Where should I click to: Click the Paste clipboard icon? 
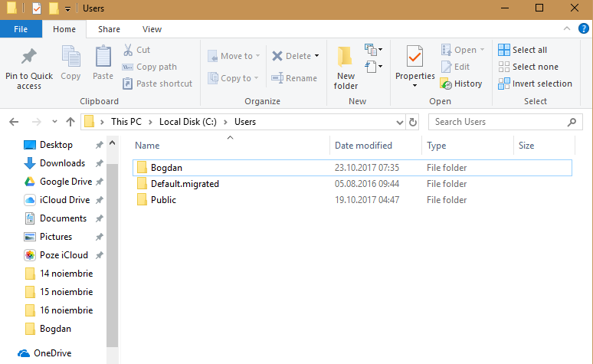pyautogui.click(x=103, y=57)
